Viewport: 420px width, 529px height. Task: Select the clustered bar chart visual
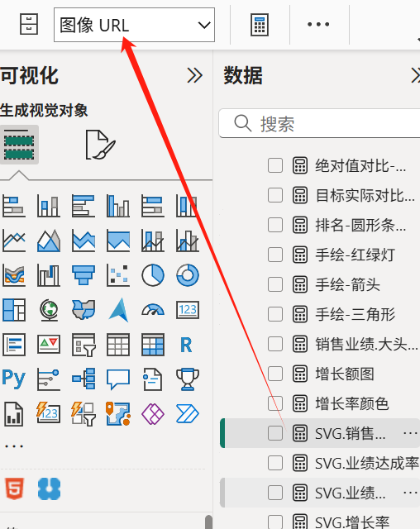click(84, 206)
